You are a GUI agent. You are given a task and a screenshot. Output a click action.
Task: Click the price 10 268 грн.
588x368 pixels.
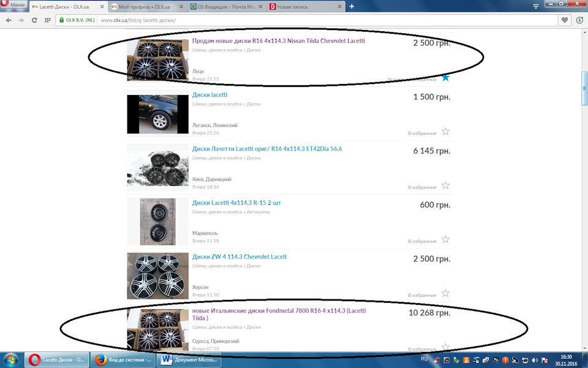(x=429, y=313)
